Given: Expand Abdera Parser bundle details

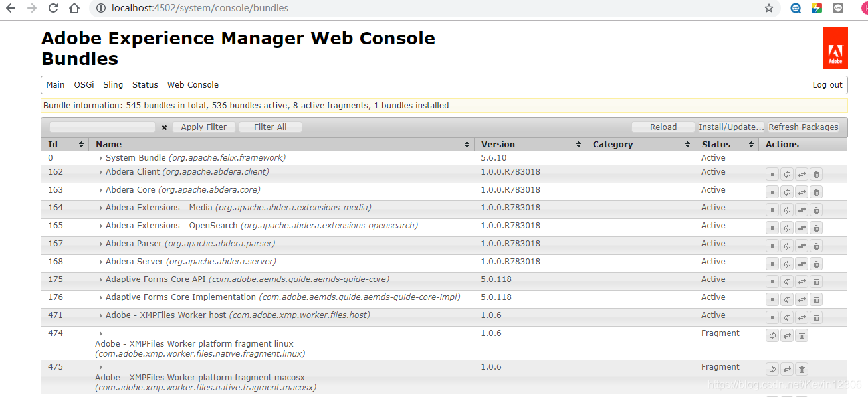Looking at the screenshot, I should tap(100, 244).
